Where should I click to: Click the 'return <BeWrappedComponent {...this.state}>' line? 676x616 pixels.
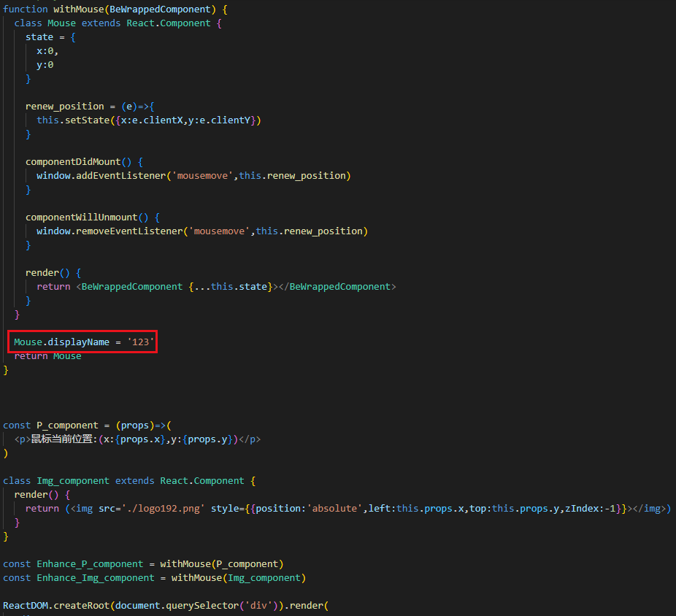click(x=216, y=287)
